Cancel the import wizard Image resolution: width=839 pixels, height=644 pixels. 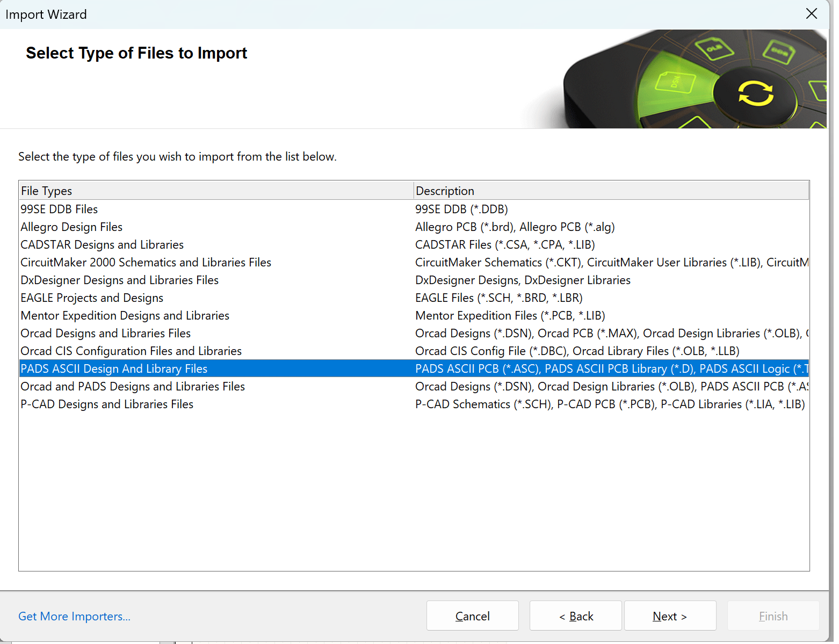(x=472, y=616)
